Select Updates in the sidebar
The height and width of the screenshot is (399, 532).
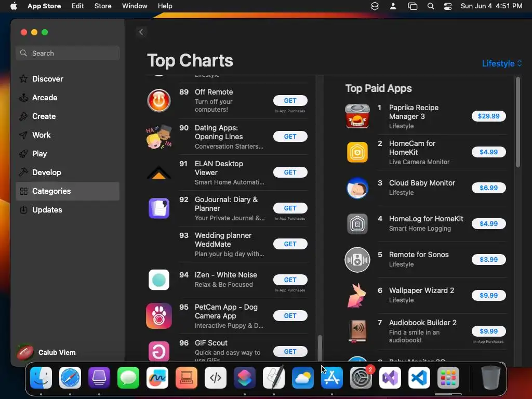[68, 210]
